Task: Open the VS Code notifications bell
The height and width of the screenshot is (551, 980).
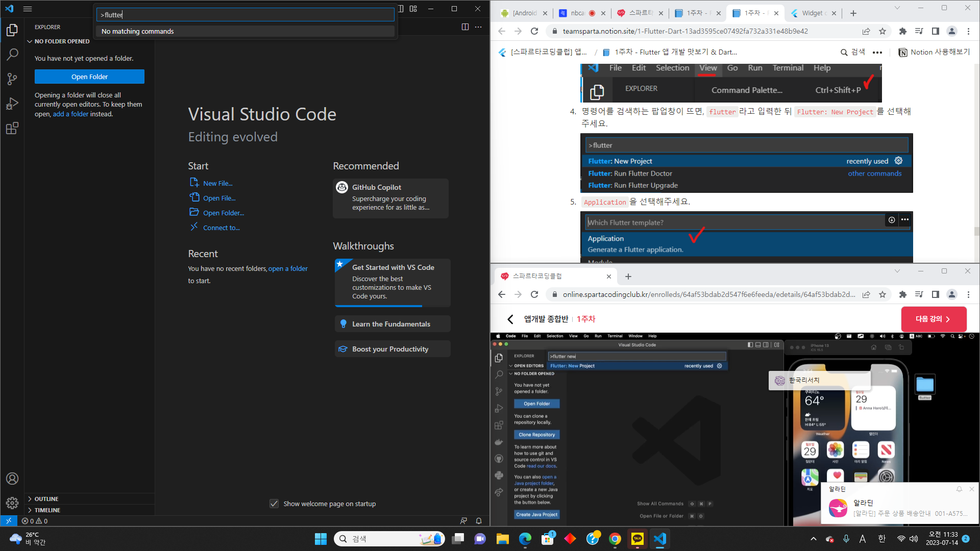Action: click(479, 521)
